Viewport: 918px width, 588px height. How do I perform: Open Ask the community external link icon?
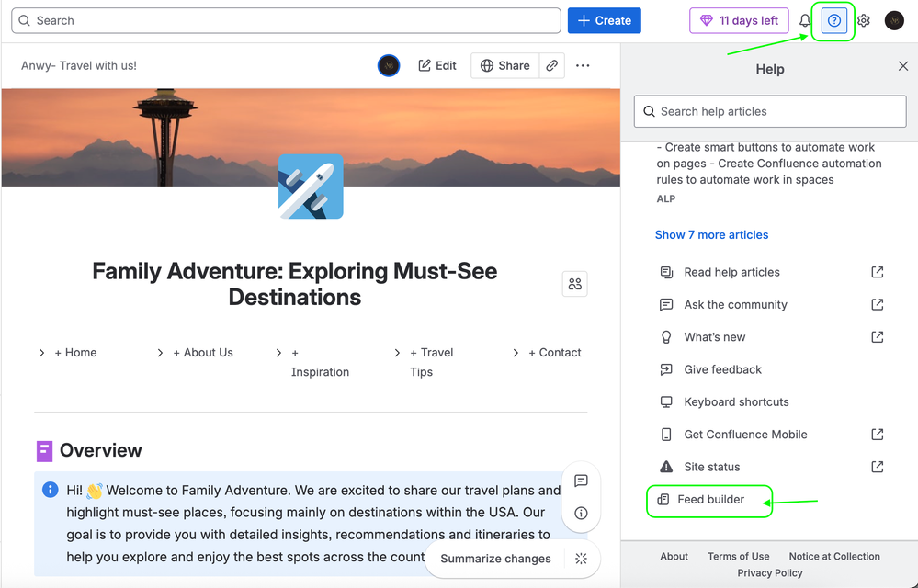[877, 304]
